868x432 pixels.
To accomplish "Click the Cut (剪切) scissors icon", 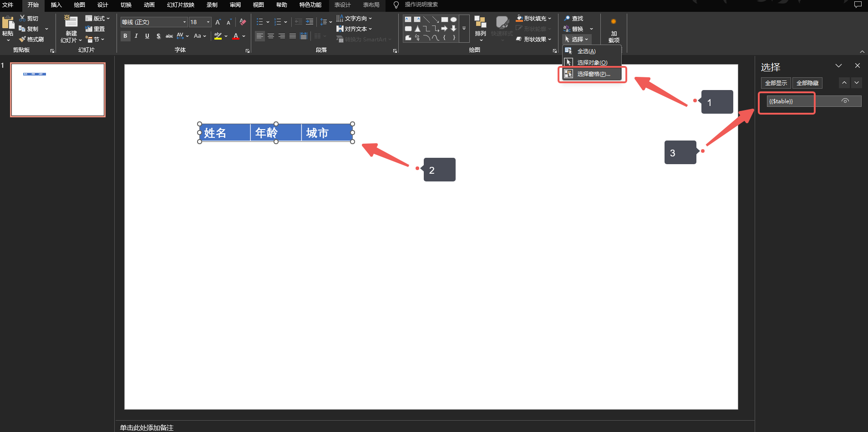I will point(22,18).
